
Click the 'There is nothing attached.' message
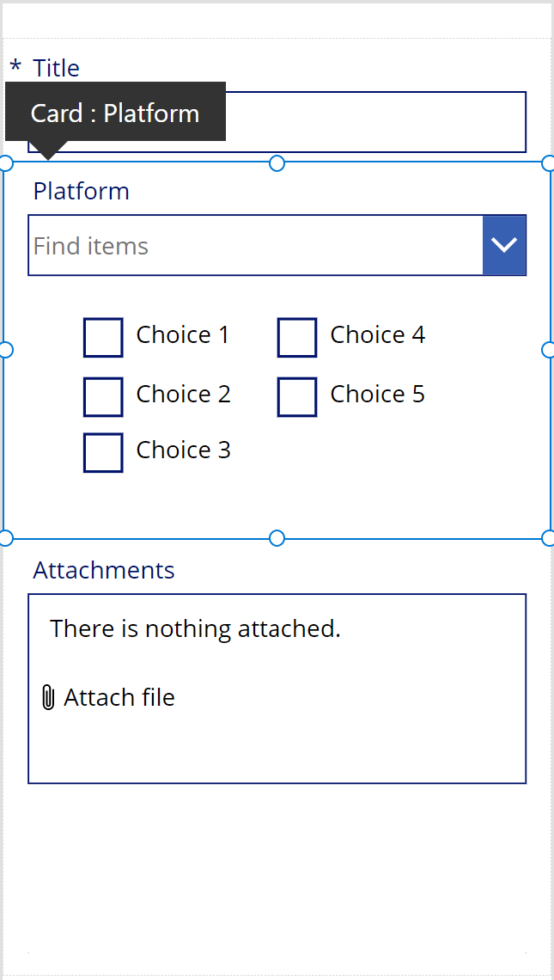coord(195,628)
